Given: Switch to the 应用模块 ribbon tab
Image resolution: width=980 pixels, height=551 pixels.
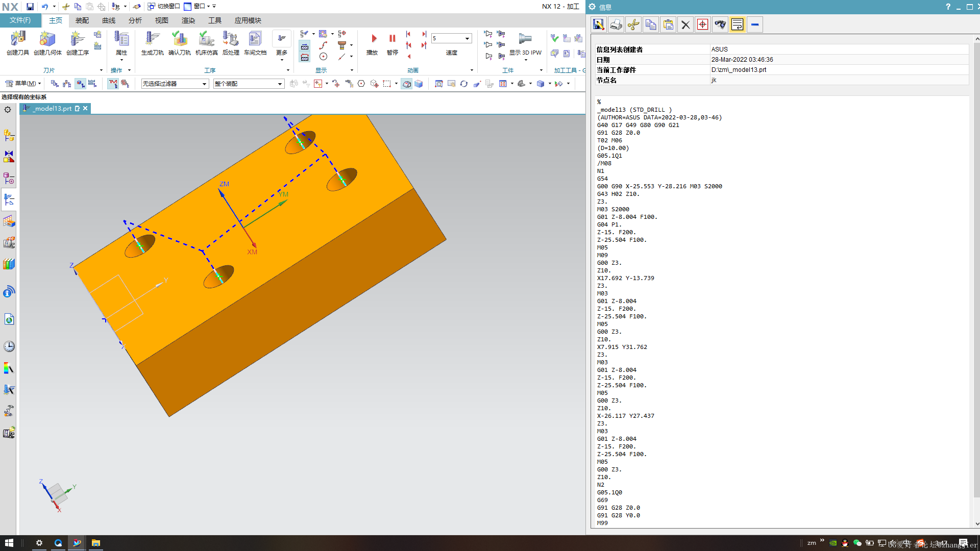Looking at the screenshot, I should (x=248, y=20).
